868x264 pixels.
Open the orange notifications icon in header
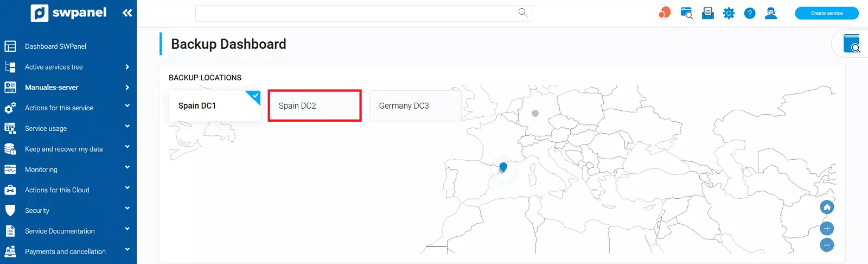[664, 12]
